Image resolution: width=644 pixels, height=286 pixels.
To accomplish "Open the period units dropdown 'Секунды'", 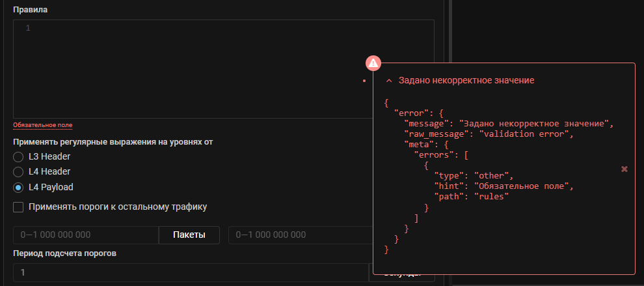I will point(401,273).
